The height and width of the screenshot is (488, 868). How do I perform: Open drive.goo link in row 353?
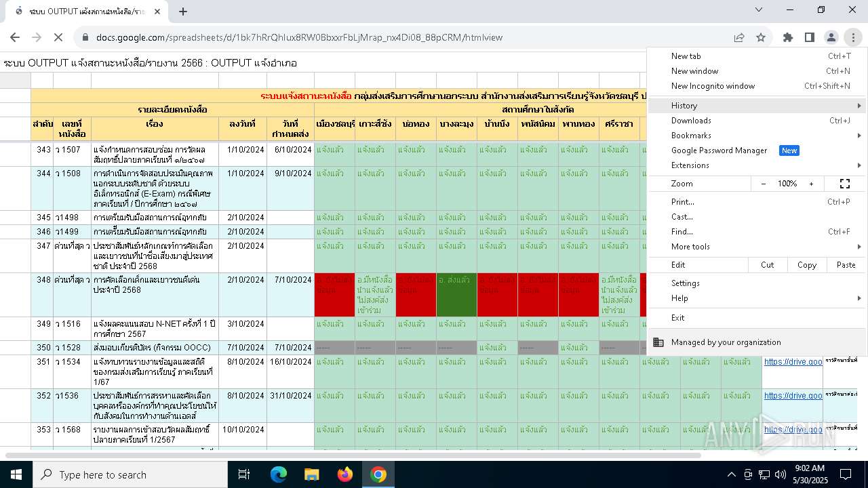point(793,430)
